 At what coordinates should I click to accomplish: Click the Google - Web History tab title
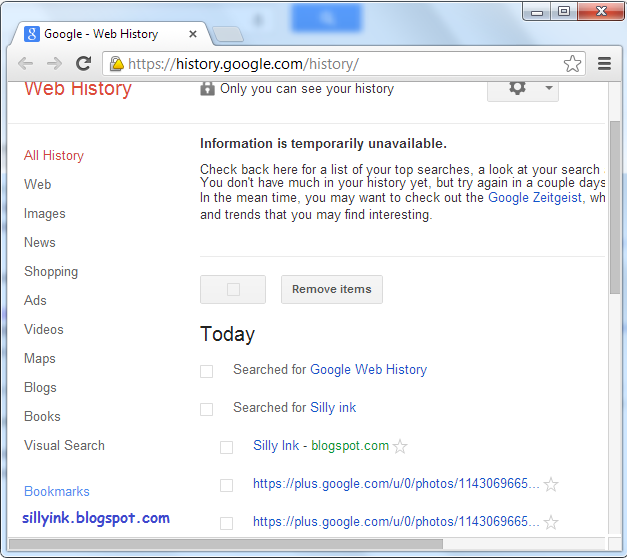coord(101,34)
